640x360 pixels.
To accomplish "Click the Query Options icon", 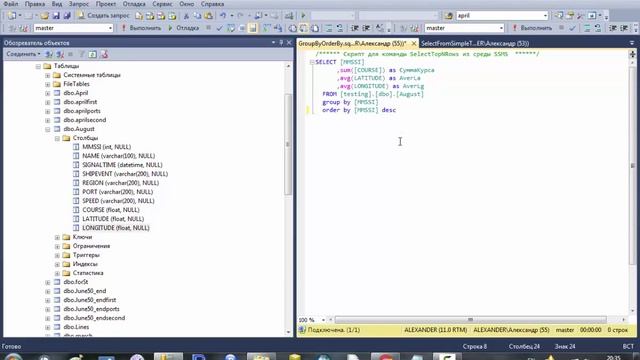I will 242,28.
